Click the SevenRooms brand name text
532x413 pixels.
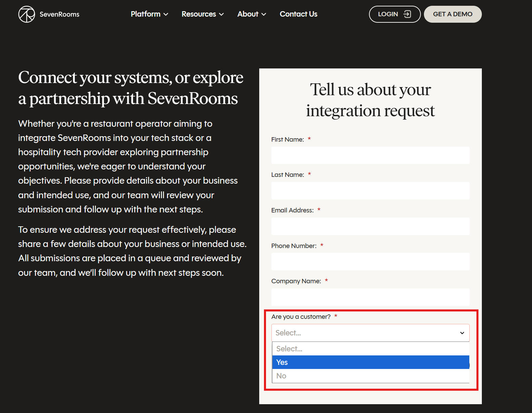click(x=60, y=14)
